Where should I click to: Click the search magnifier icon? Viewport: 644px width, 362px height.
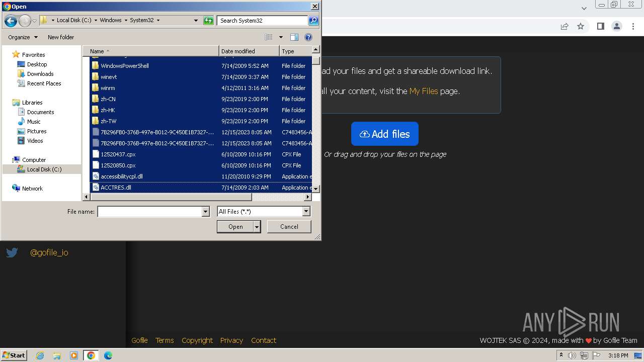pyautogui.click(x=313, y=21)
